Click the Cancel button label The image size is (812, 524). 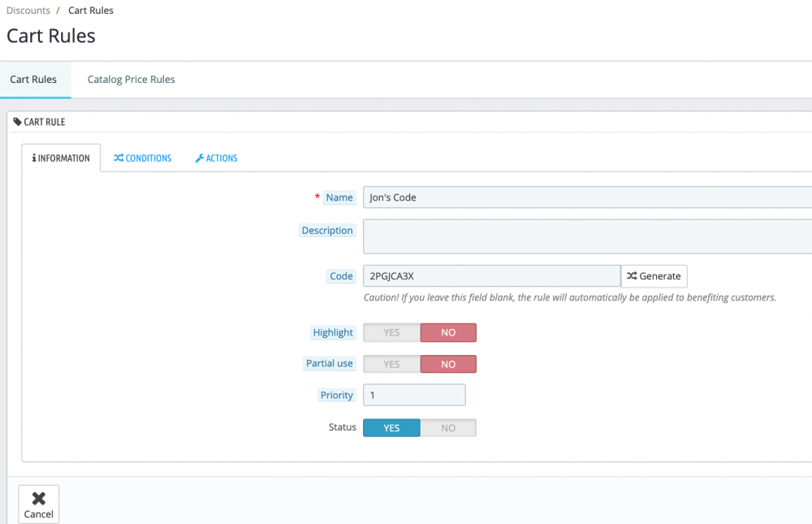39,514
